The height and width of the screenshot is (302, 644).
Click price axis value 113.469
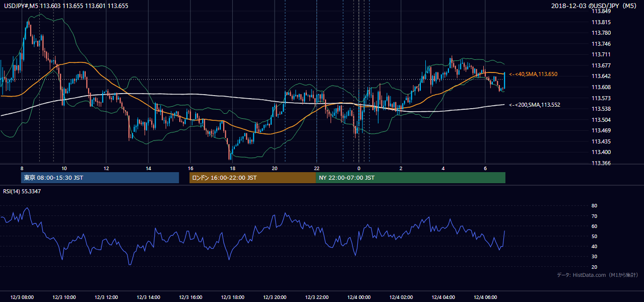pyautogui.click(x=601, y=130)
